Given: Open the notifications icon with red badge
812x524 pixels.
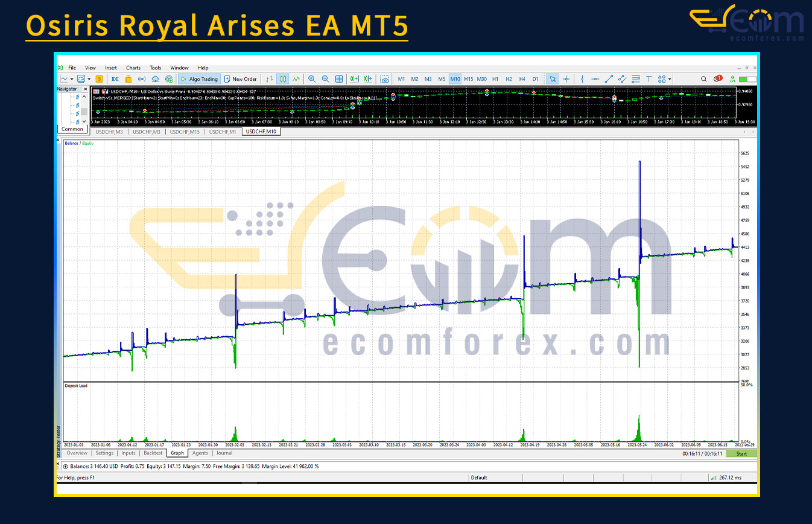Looking at the screenshot, I should pyautogui.click(x=718, y=78).
